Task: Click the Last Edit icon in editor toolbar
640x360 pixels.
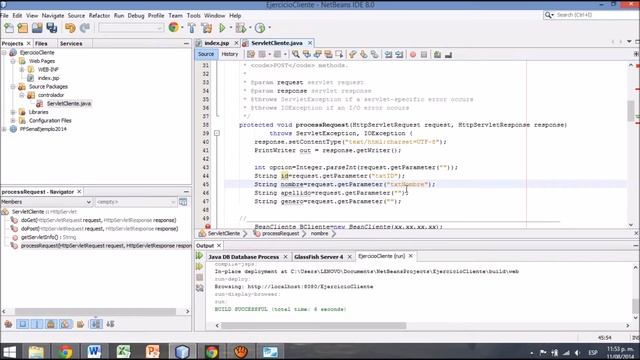Action: [251, 54]
